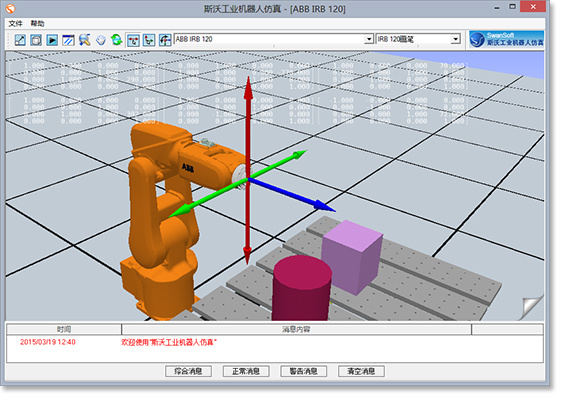Toggle the red nodes path icon
564x402 pixels.
(133, 40)
